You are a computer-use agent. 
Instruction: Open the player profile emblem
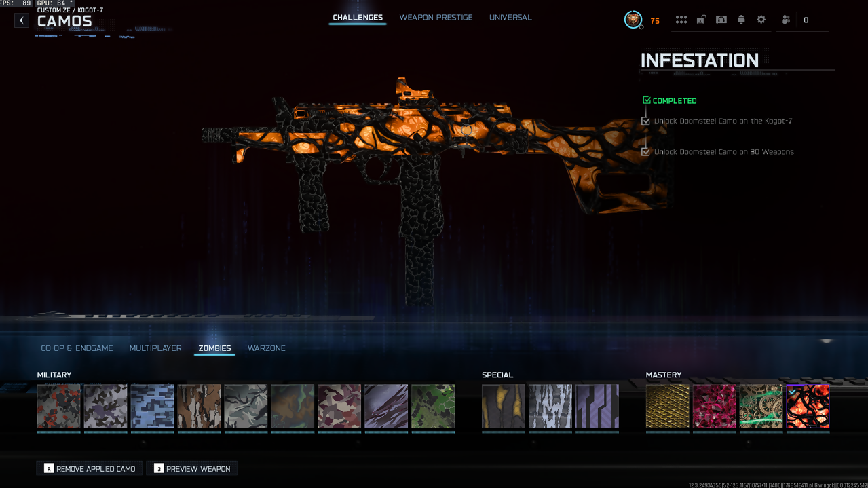[x=633, y=20]
